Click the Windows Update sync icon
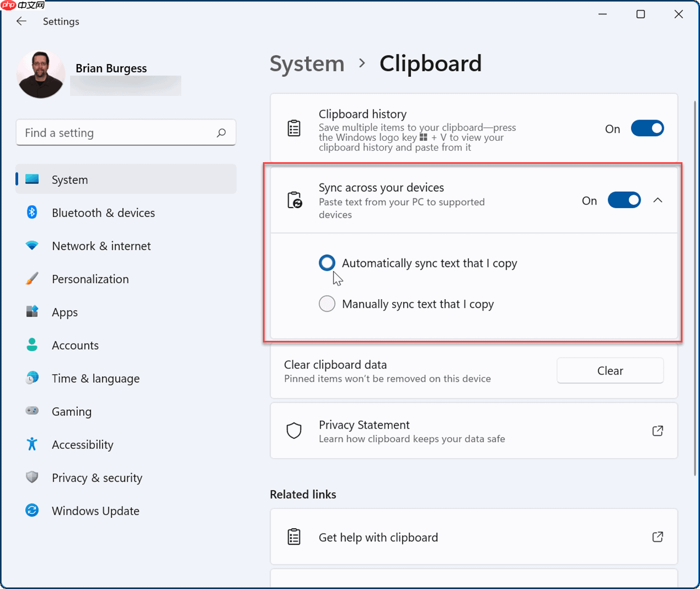Viewport: 700px width, 589px height. [32, 511]
